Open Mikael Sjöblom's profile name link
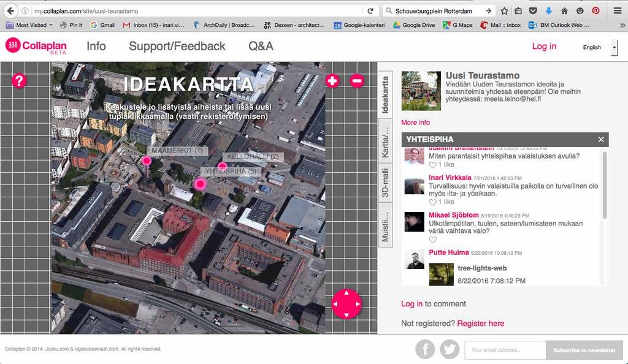 tap(454, 215)
